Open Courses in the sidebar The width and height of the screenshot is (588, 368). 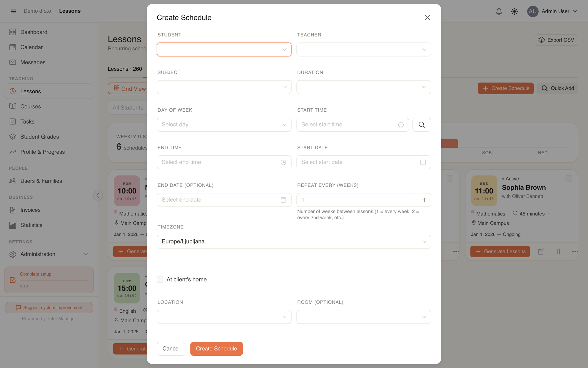pyautogui.click(x=49, y=107)
